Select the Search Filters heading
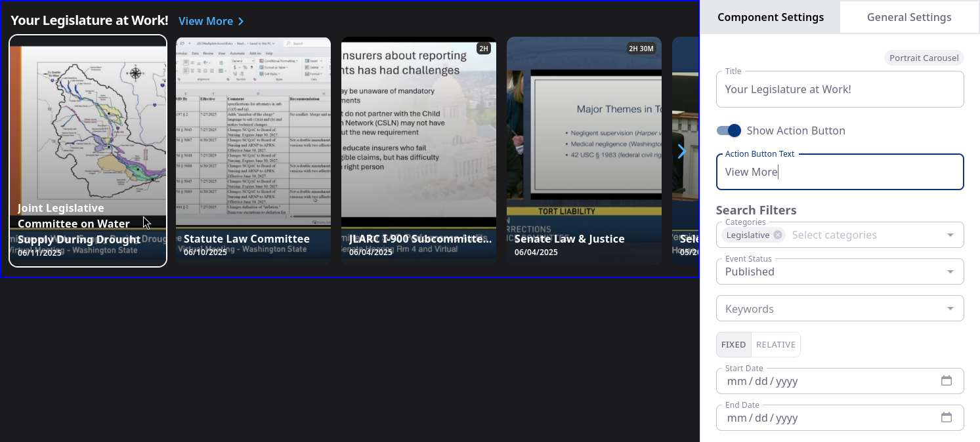Screen dimensions: 980x442 click(x=756, y=210)
